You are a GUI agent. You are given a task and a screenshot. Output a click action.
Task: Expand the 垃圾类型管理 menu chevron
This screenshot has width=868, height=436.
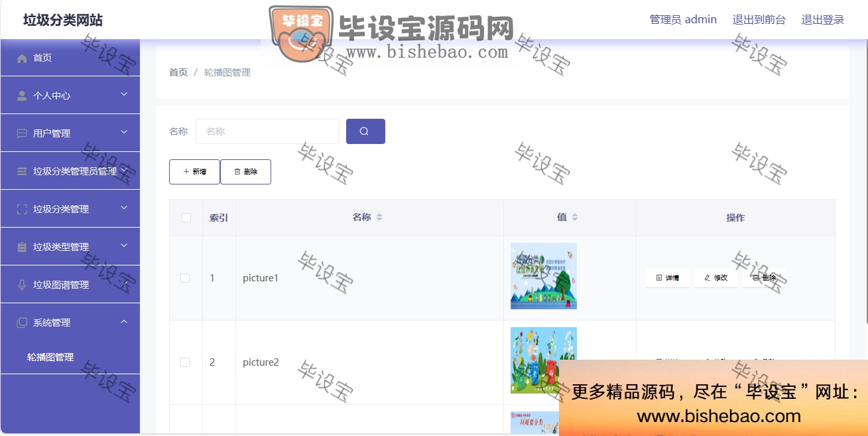[124, 246]
